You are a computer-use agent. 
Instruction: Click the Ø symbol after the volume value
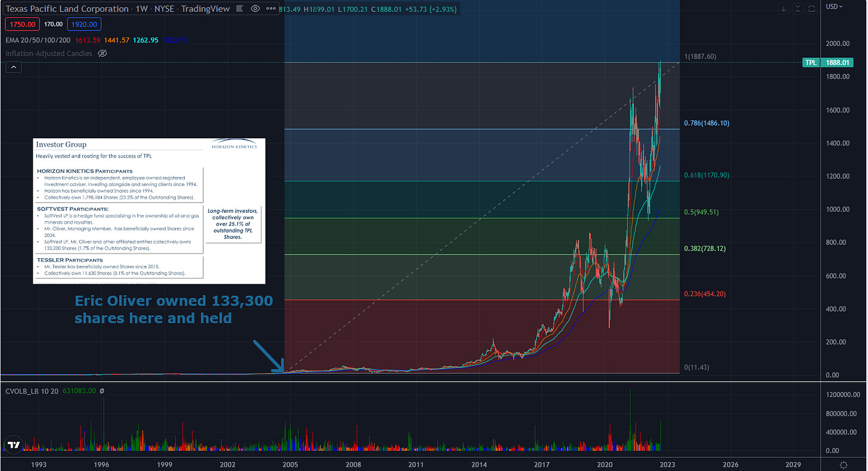pos(102,391)
